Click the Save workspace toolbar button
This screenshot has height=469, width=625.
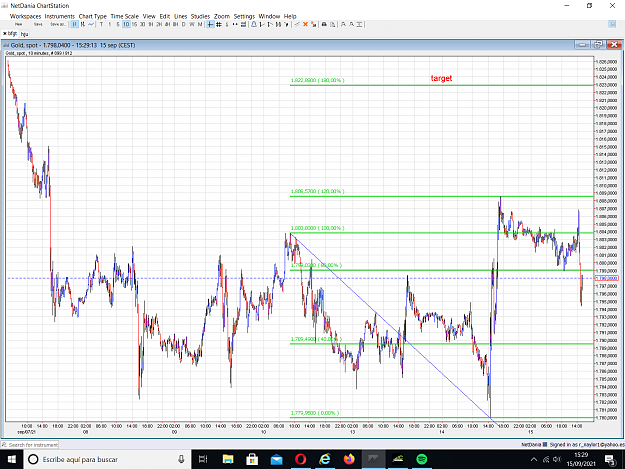pos(38,24)
